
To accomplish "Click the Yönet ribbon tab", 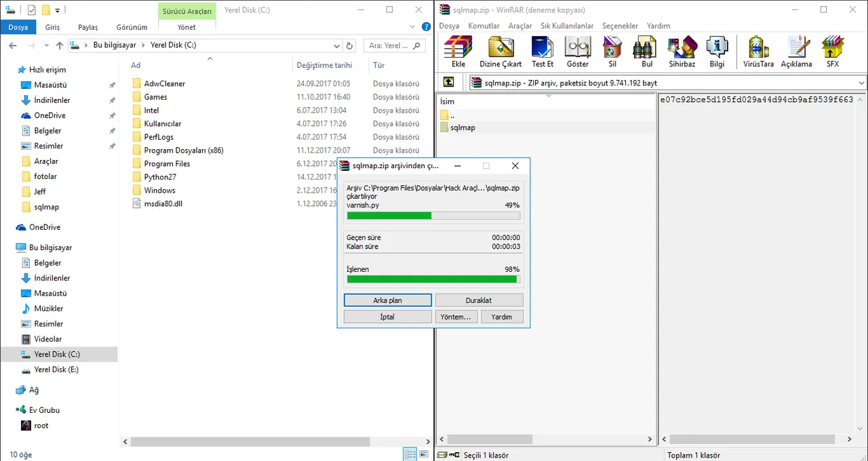I will 186,27.
